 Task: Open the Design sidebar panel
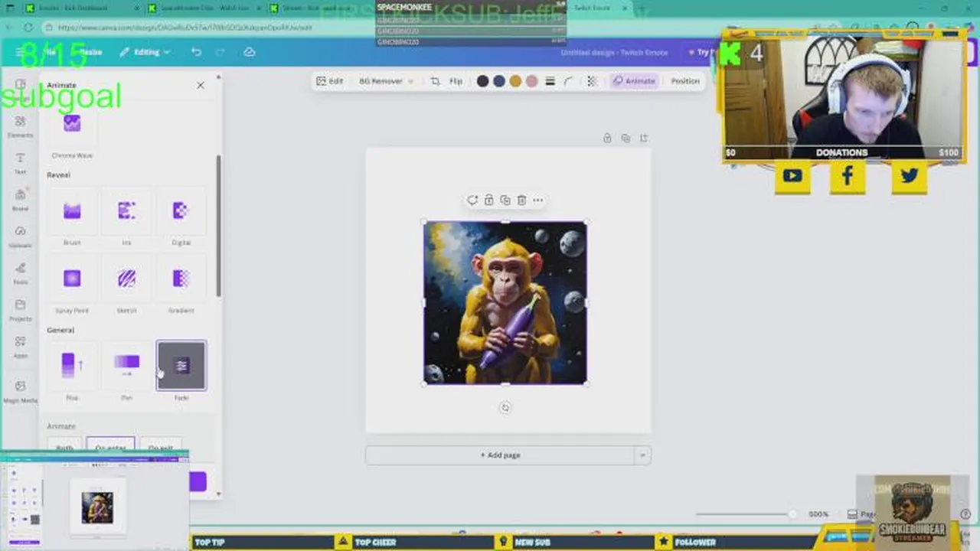(20, 88)
